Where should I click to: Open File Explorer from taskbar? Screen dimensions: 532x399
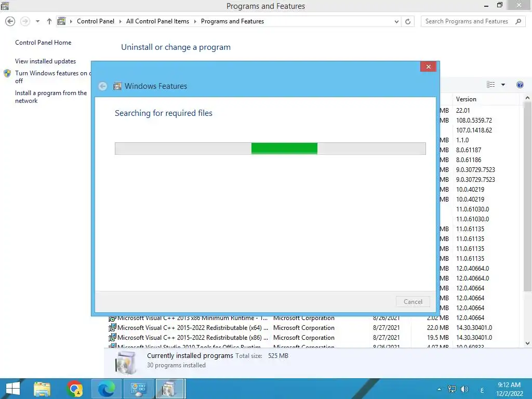(42, 389)
